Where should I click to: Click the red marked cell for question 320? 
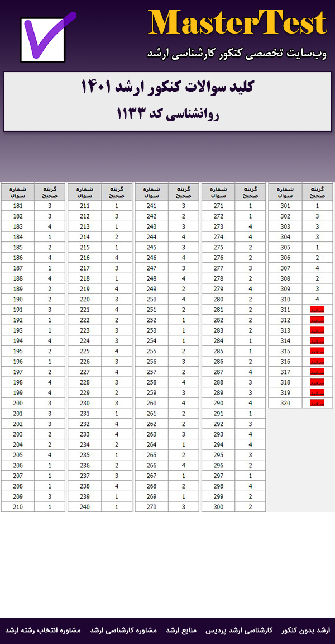317,402
